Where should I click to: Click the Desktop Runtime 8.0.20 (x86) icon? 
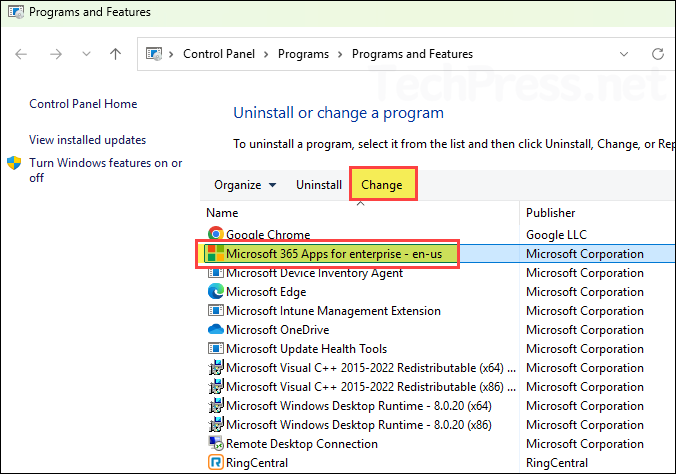(216, 424)
